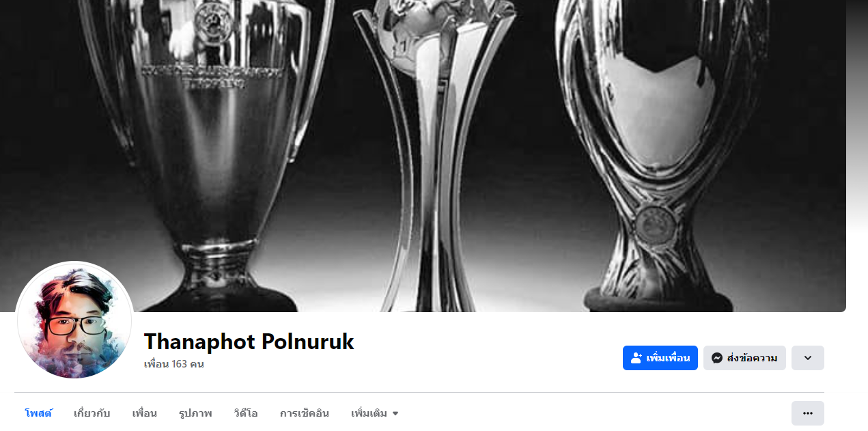This screenshot has width=868, height=431.
Task: Click the Thanaphot Polnuruk profile name
Action: pyautogui.click(x=249, y=342)
